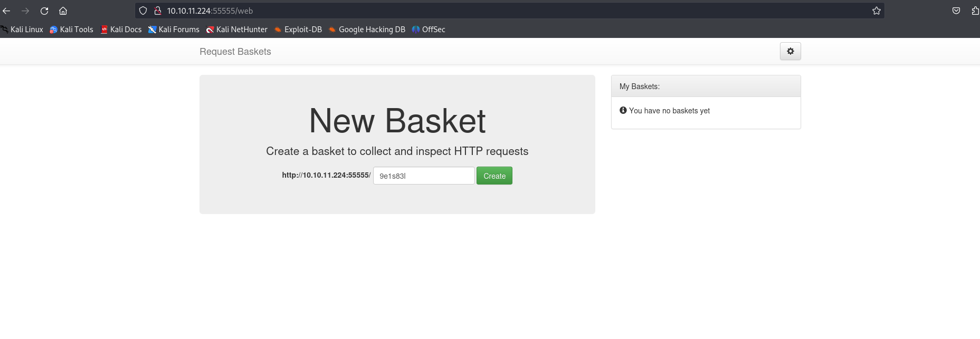The height and width of the screenshot is (339, 980).
Task: Open the Exploit-DB bookmark
Action: [x=298, y=30]
